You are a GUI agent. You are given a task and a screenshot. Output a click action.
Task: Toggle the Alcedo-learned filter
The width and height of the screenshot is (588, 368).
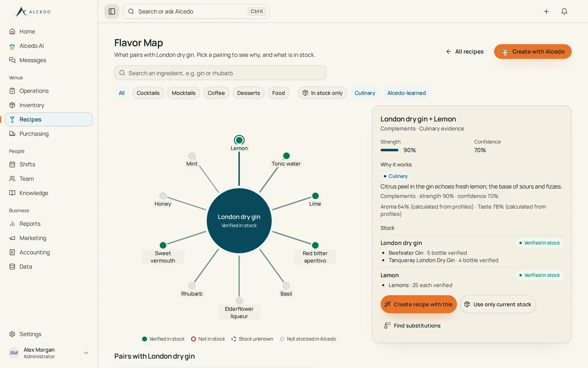pyautogui.click(x=406, y=93)
